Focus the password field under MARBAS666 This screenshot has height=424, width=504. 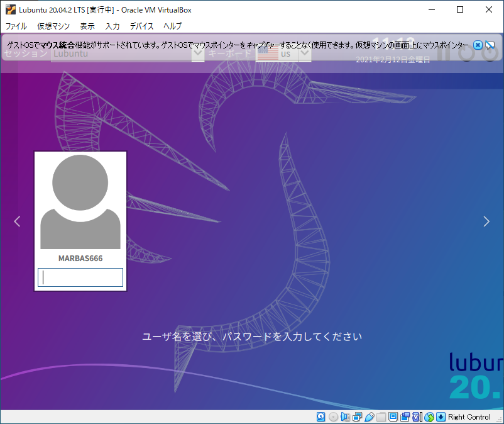pyautogui.click(x=80, y=277)
